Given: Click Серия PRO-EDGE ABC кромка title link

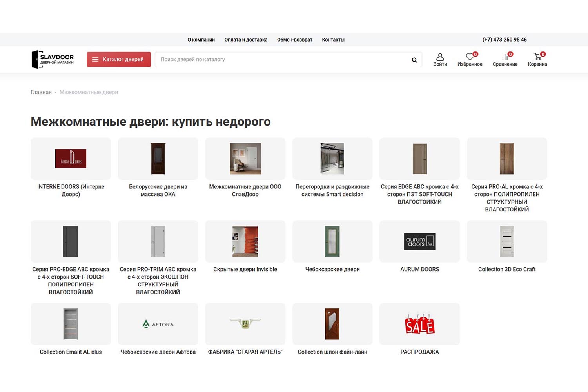Looking at the screenshot, I should point(71,281).
